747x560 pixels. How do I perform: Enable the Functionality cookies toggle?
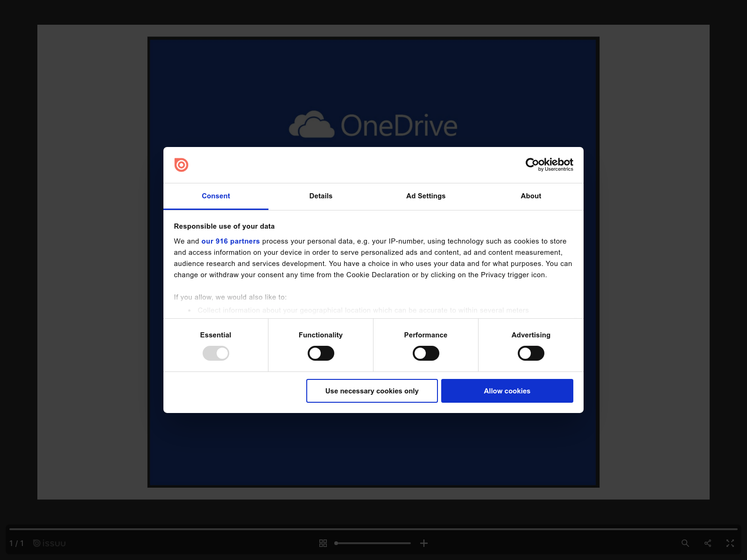[321, 353]
